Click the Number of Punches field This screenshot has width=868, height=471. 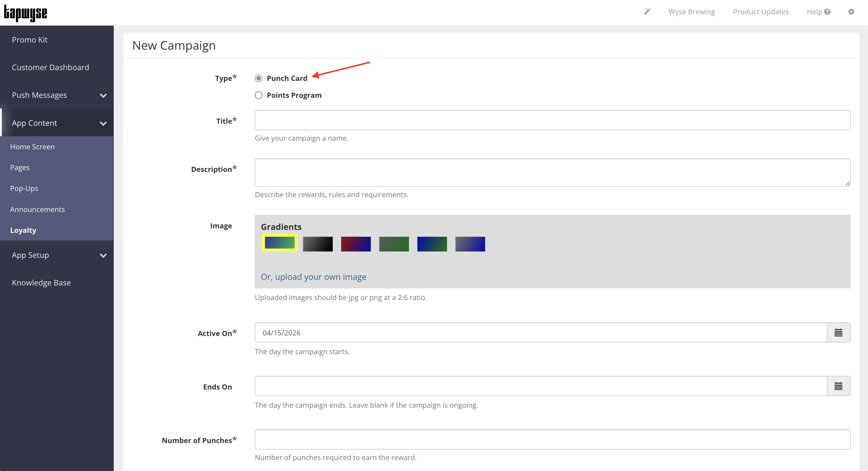(x=552, y=439)
